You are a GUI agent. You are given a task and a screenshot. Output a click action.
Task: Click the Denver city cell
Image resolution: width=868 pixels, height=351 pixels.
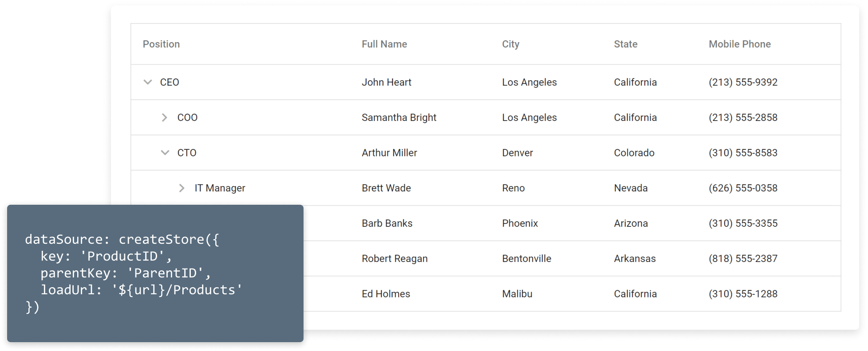click(517, 153)
